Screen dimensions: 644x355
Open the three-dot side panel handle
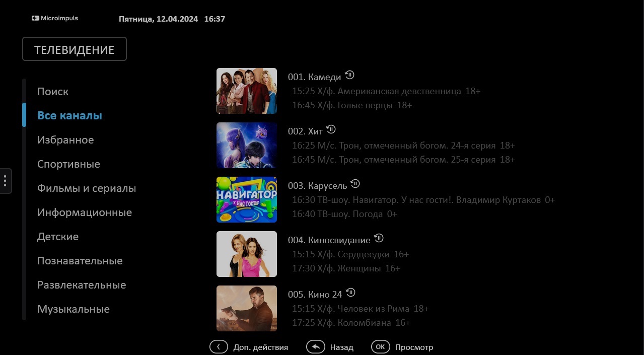5,180
